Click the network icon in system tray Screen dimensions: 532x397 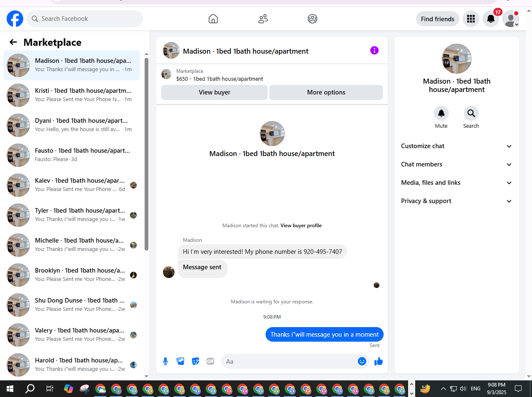point(453,389)
